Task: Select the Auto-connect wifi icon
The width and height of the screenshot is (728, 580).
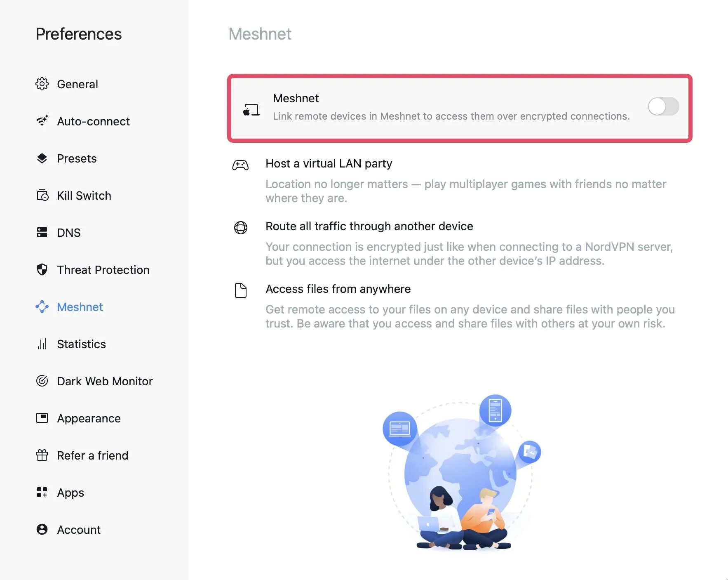Action: [x=42, y=121]
